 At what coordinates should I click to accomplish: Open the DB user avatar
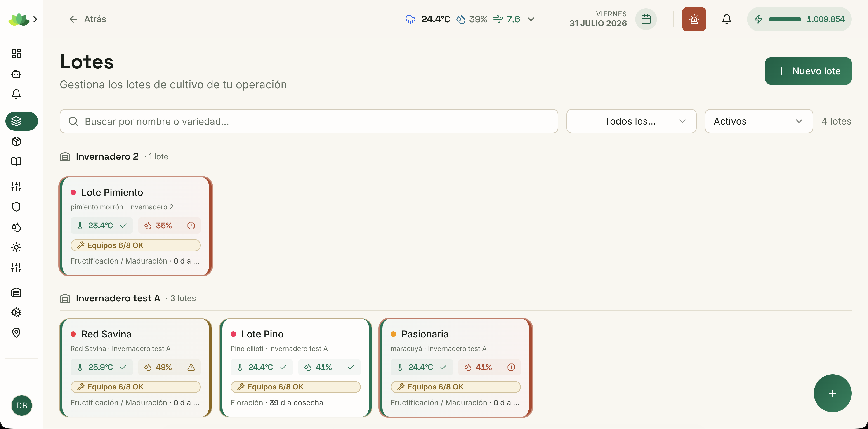coord(21,405)
